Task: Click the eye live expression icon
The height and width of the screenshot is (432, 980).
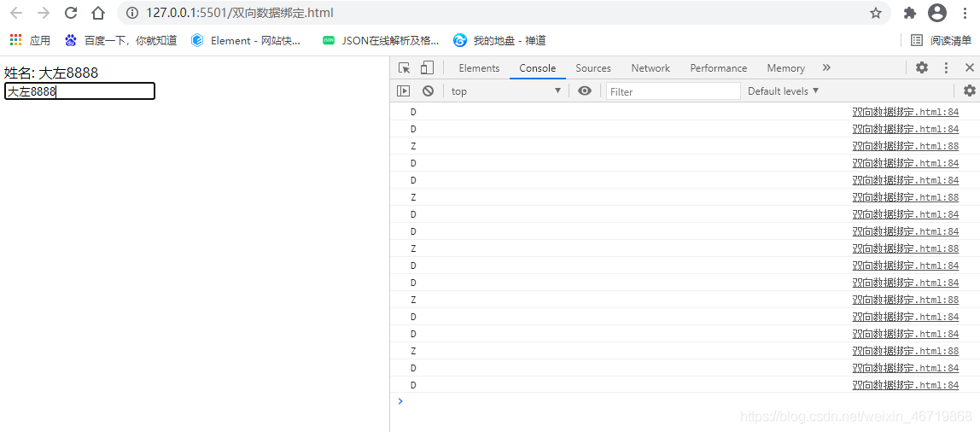Action: pos(585,91)
